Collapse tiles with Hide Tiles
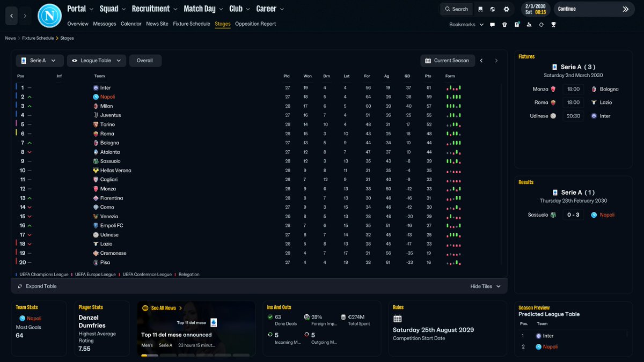The height and width of the screenshot is (362, 644). [x=485, y=286]
